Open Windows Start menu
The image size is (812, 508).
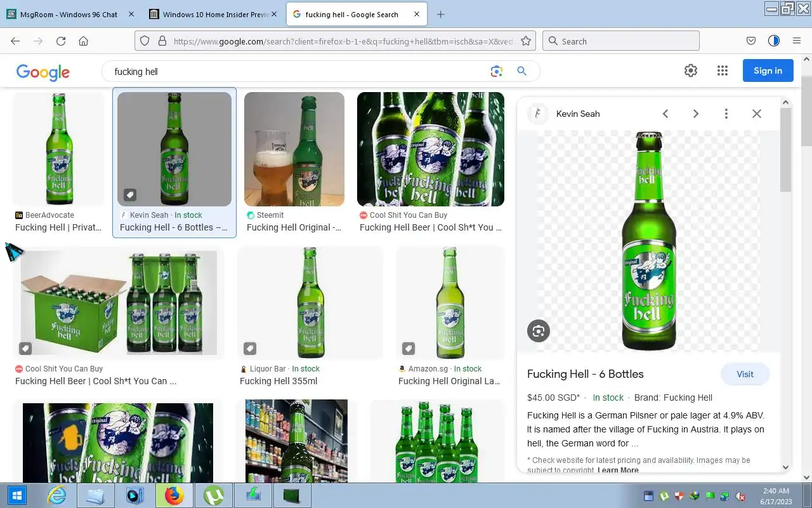16,495
